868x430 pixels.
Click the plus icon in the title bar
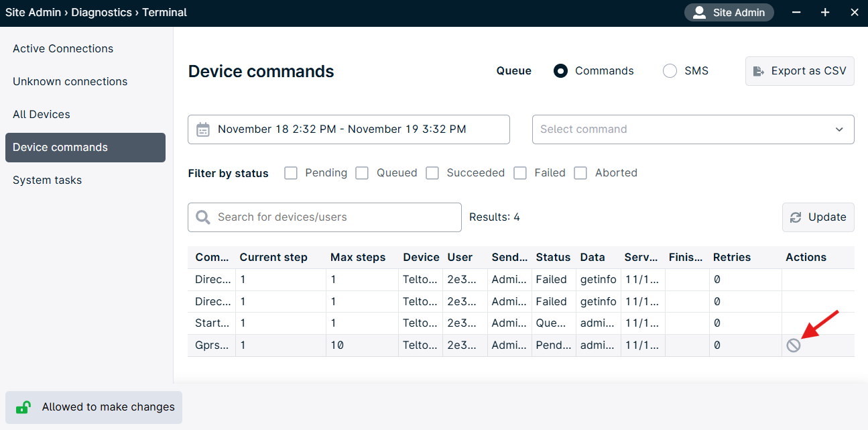coord(825,12)
